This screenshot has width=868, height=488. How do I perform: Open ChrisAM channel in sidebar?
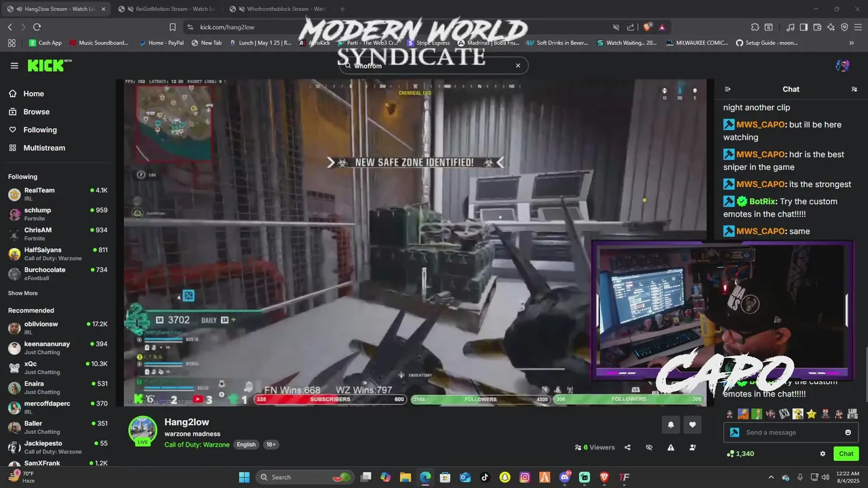coord(58,233)
